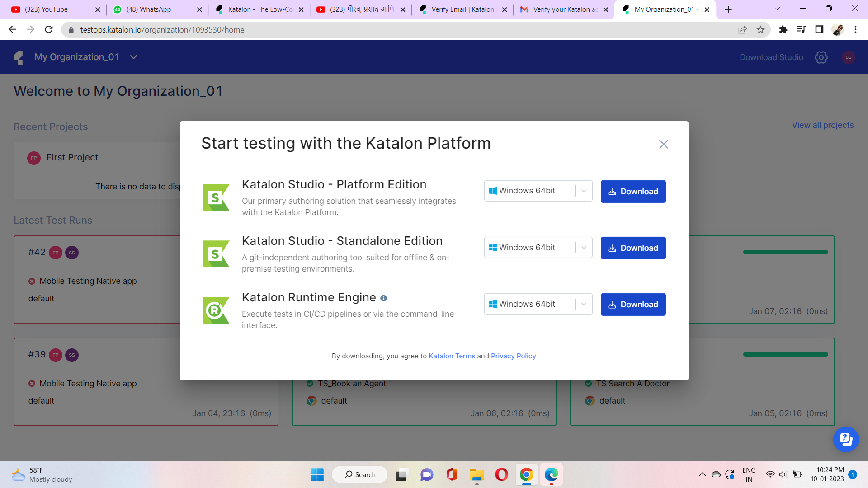The height and width of the screenshot is (488, 868).
Task: Open the SS user avatar menu
Action: click(848, 57)
